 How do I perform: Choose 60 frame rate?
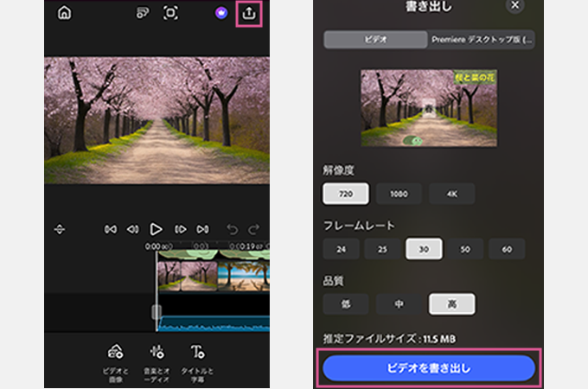tap(507, 249)
